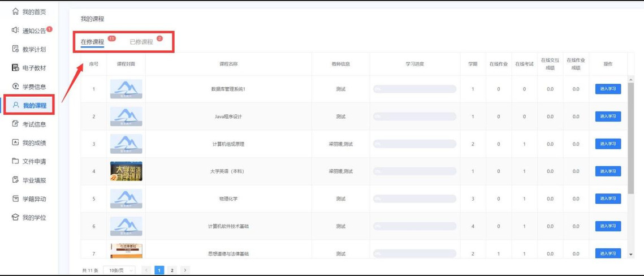Click 进入学习 for 数据库管理系统1
Image resolution: width=644 pixels, height=276 pixels.
point(608,89)
